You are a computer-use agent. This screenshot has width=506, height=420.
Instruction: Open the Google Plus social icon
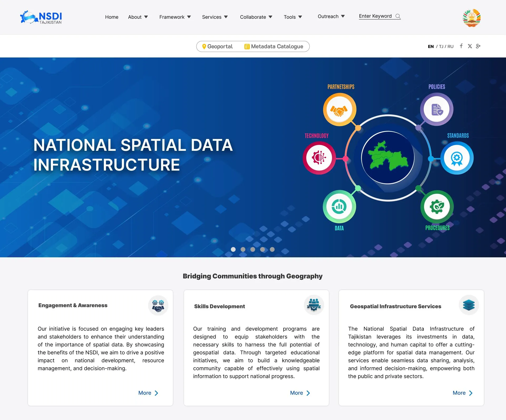[478, 46]
